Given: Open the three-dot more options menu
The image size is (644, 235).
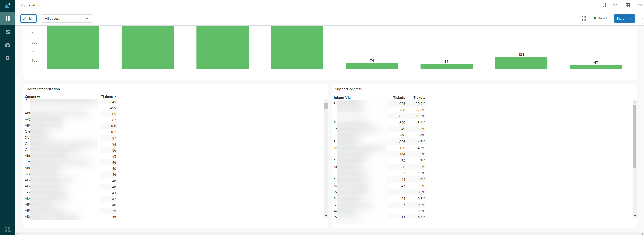Looking at the screenshot, I should [x=642, y=18].
